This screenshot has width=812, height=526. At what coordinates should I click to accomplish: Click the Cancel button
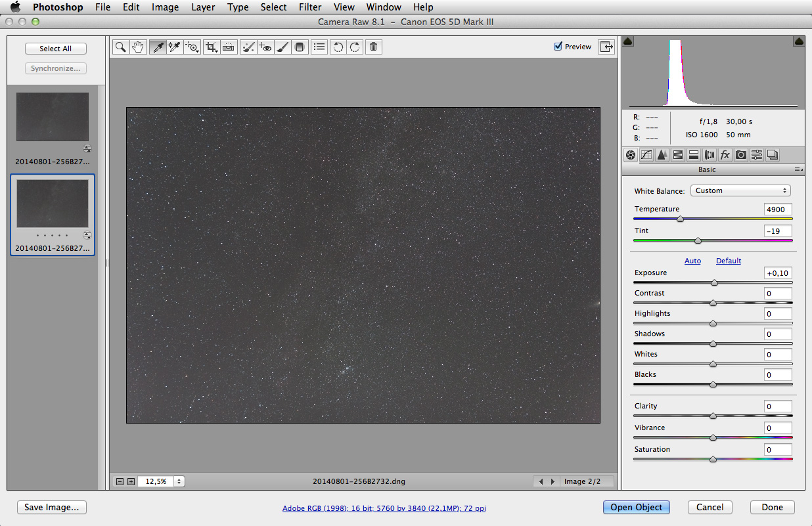pos(710,507)
